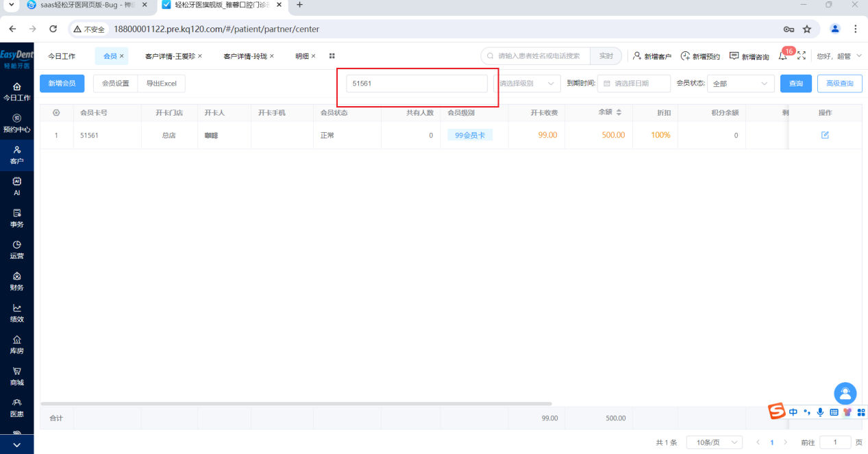Image resolution: width=868 pixels, height=454 pixels.
Task: Click 导出Excel button
Action: point(162,84)
